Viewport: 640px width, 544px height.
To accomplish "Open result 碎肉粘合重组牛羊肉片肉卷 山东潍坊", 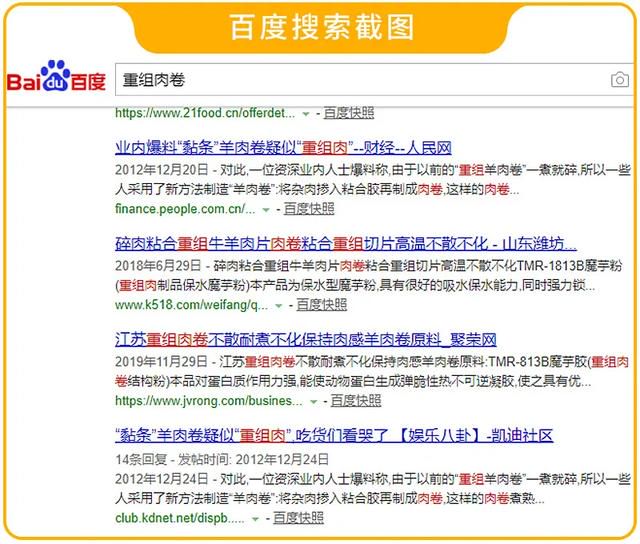I will pos(346,244).
